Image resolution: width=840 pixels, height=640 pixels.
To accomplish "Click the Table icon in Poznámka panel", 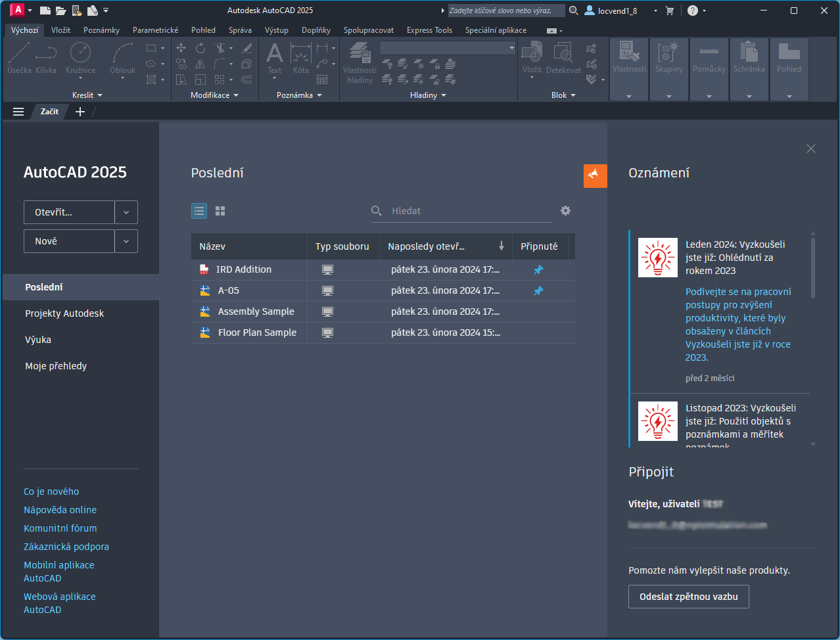I will pos(322,80).
